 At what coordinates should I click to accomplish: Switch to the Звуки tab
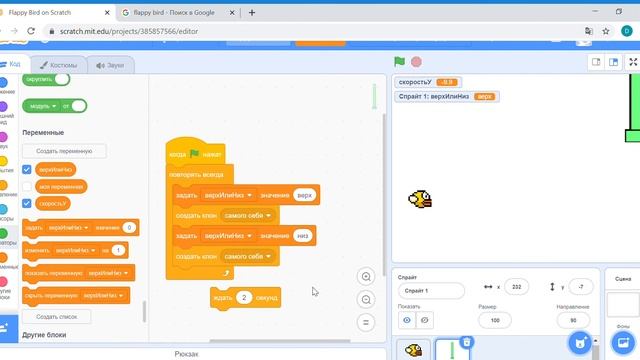pos(110,65)
